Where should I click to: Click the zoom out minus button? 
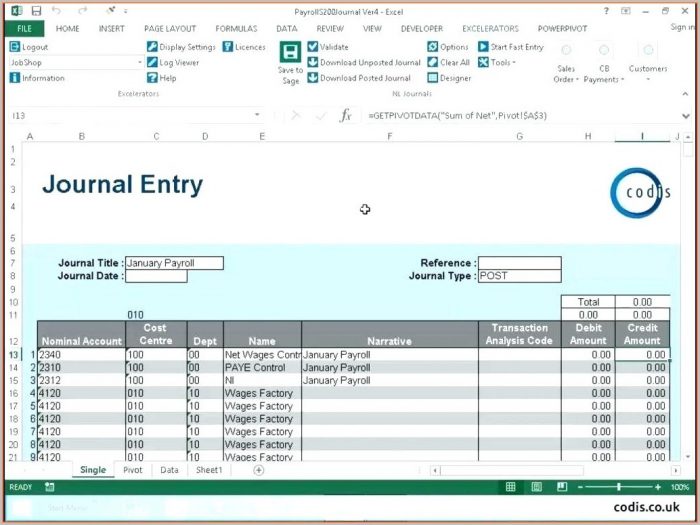pyautogui.click(x=580, y=487)
